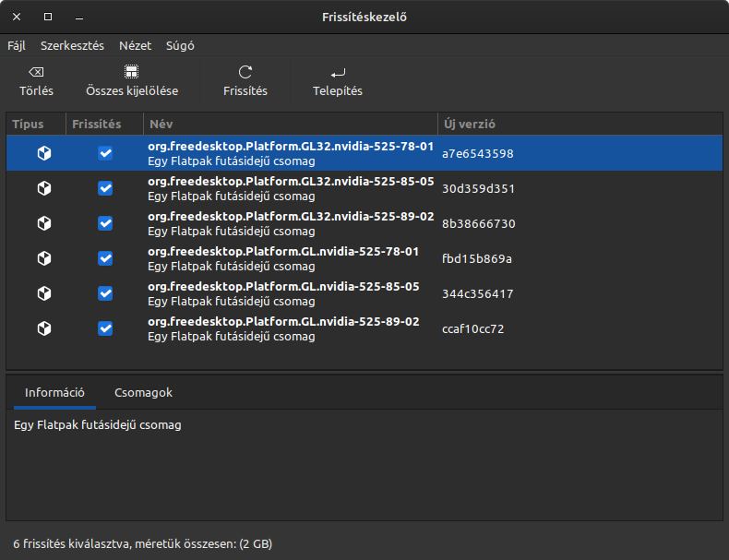
Task: Switch to the Csomagok tab
Action: click(x=143, y=393)
